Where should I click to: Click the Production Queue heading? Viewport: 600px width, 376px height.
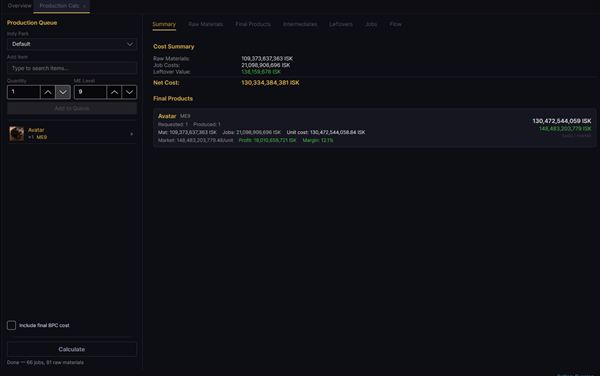(32, 23)
